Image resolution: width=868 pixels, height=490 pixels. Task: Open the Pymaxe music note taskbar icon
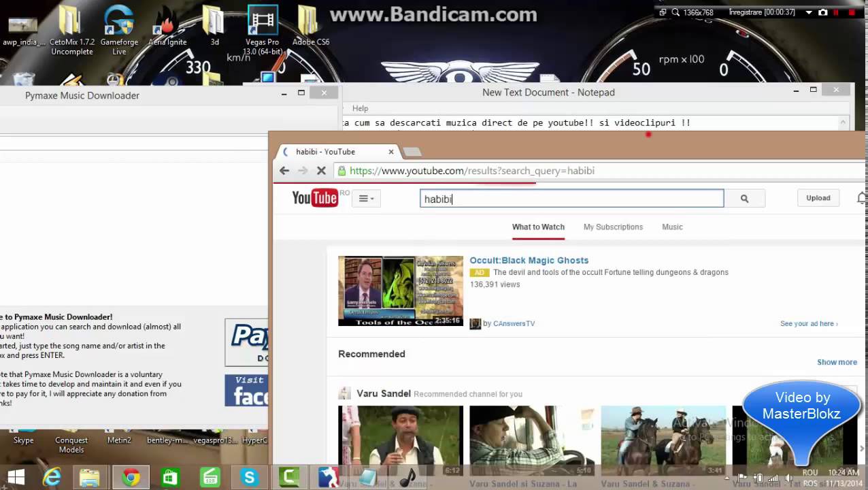[x=407, y=477]
